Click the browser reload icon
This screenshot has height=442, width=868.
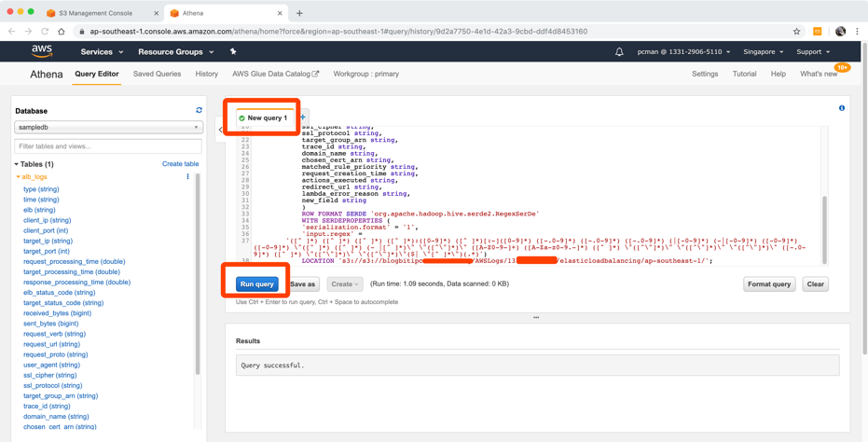45,32
